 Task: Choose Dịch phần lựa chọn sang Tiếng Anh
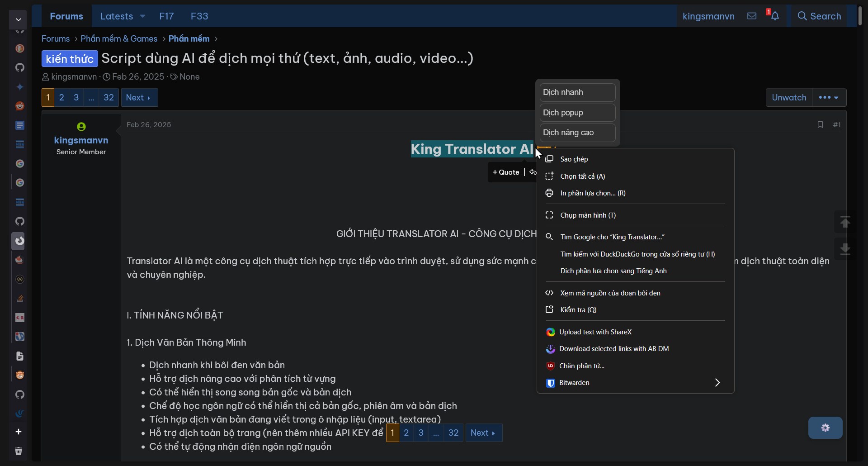tap(635, 271)
